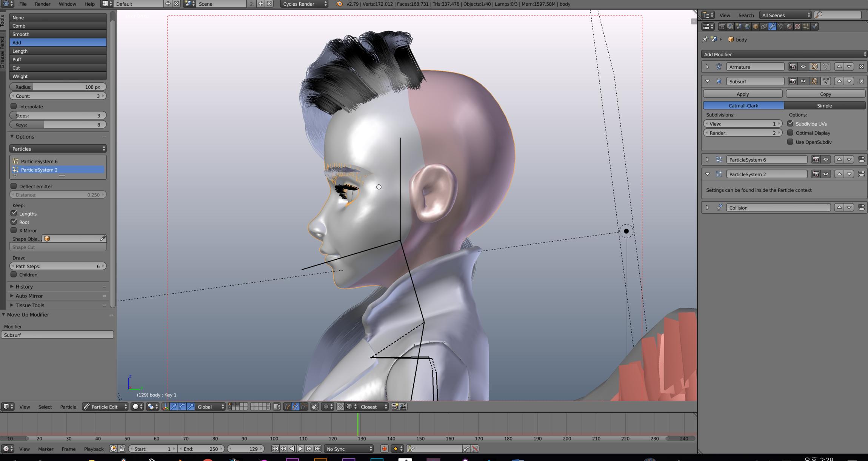Image resolution: width=868 pixels, height=461 pixels.
Task: Open the Particles edit type dropdown
Action: [x=58, y=149]
